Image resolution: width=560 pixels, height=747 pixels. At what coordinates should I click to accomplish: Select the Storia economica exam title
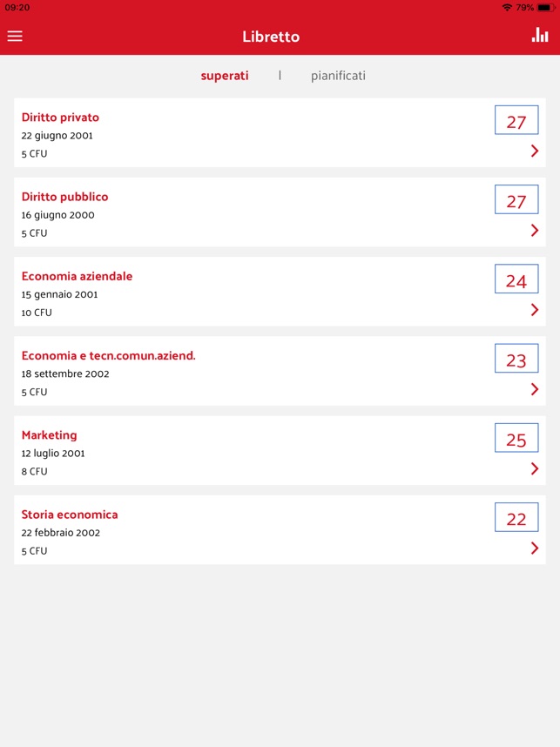click(70, 515)
